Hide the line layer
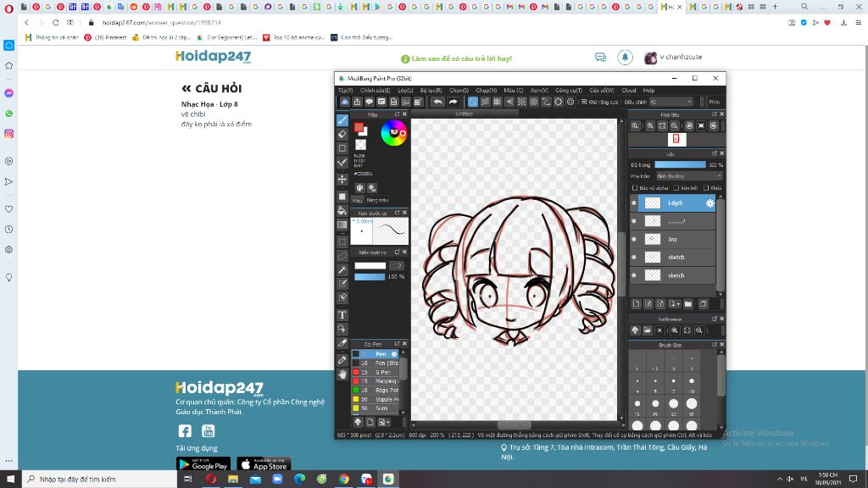868x488 pixels. click(634, 239)
